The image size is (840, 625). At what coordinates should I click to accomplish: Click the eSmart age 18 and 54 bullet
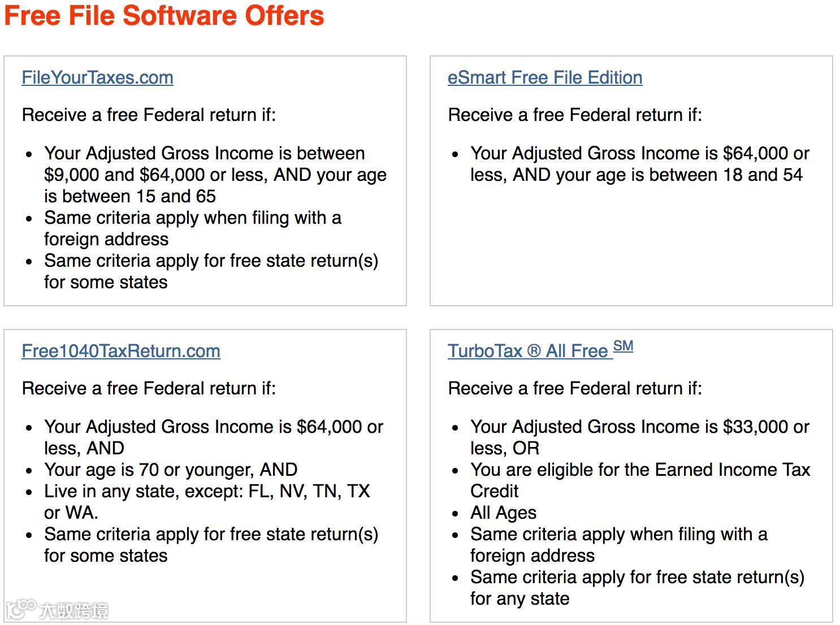[x=639, y=164]
